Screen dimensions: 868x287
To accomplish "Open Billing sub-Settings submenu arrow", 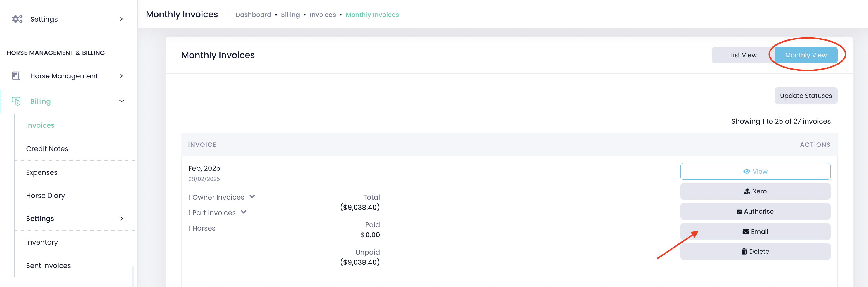I will [x=121, y=219].
